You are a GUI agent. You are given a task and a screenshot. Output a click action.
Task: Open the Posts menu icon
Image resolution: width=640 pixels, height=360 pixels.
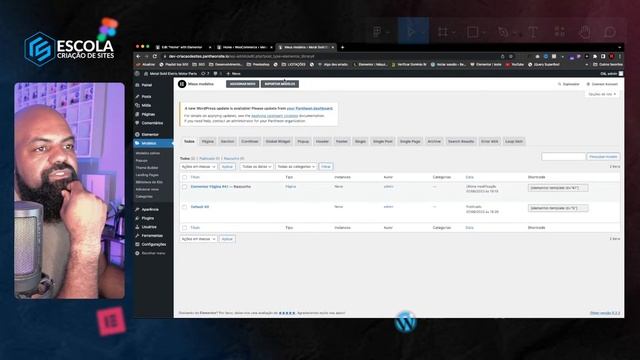pyautogui.click(x=137, y=96)
